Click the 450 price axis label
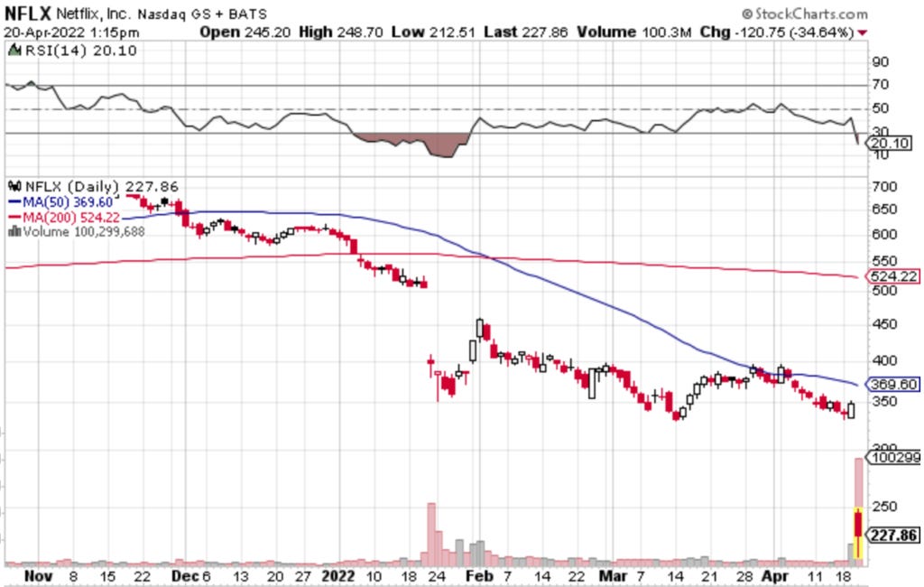Viewport: 924px width, 587px height. coord(884,324)
